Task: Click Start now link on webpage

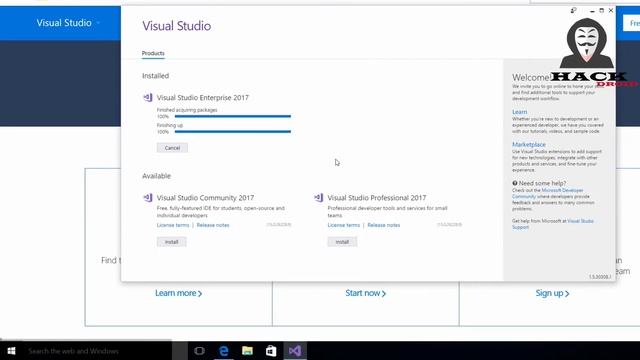Action: pos(365,293)
